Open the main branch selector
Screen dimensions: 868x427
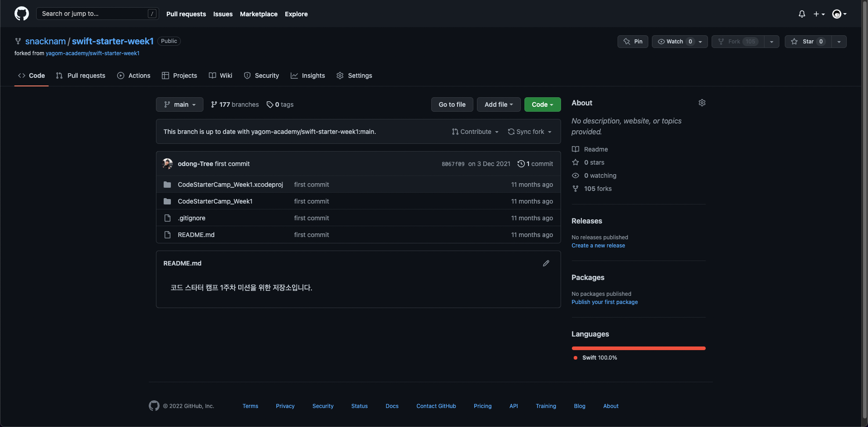pyautogui.click(x=179, y=104)
